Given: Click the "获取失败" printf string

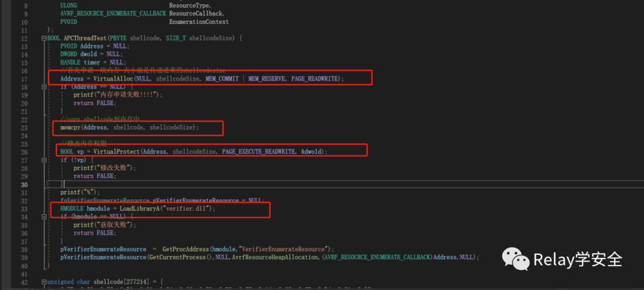Looking at the screenshot, I should pos(114,225).
